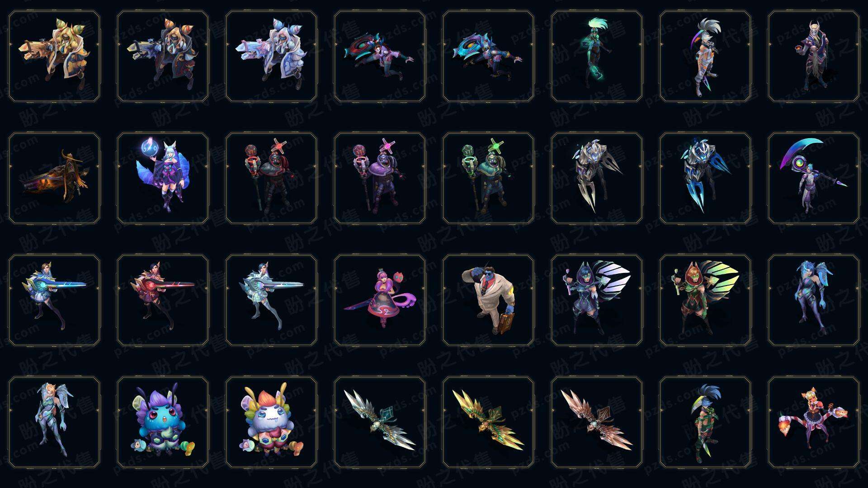Choose the red gas-mask staff character

pos(271,178)
